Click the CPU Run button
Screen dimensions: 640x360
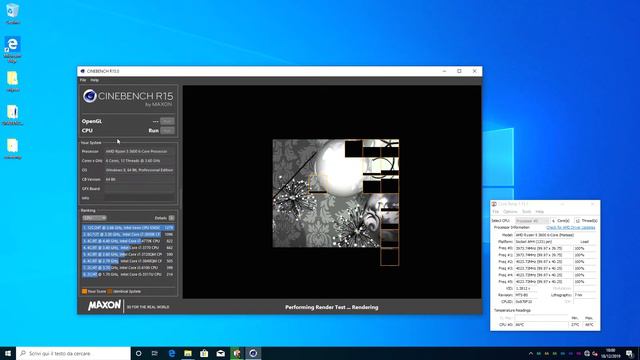pyautogui.click(x=167, y=131)
